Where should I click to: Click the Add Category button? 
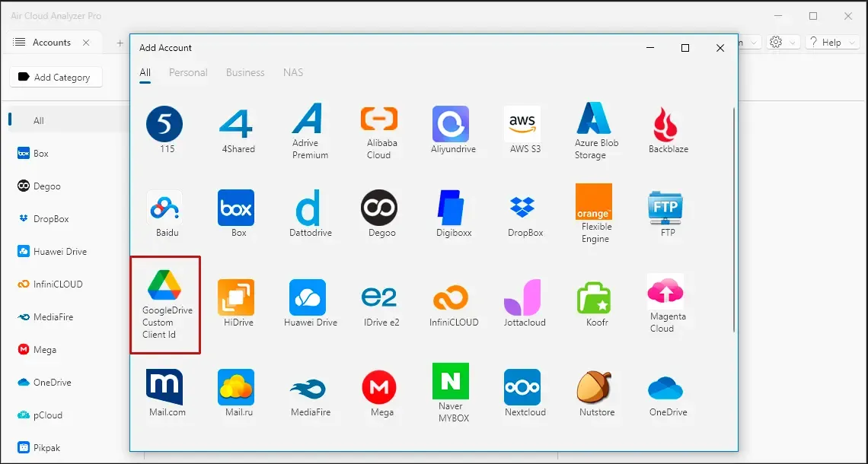point(56,78)
